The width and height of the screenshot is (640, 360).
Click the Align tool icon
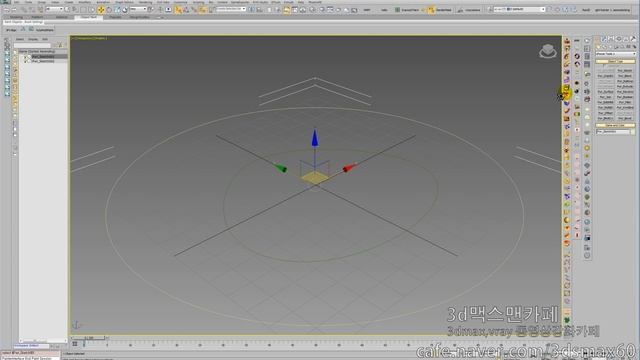click(260, 9)
